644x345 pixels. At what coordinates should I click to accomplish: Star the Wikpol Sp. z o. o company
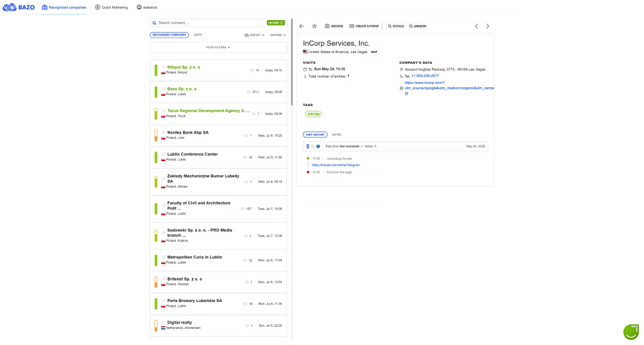coord(164,67)
